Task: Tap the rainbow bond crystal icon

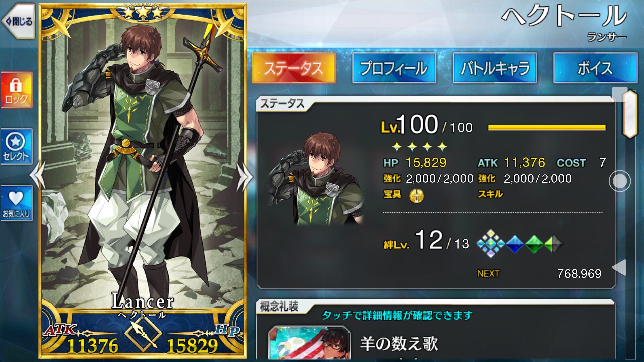Action: (490, 244)
